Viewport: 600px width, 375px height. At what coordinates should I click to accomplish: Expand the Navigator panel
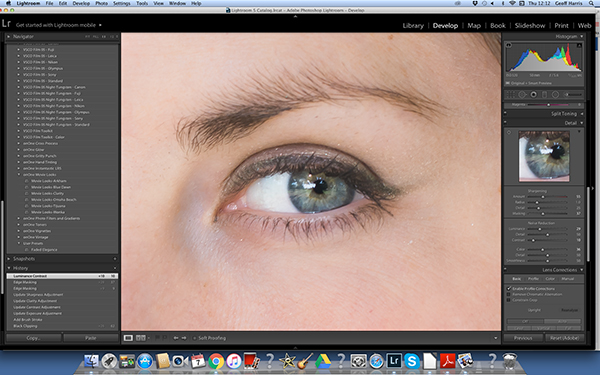click(9, 37)
